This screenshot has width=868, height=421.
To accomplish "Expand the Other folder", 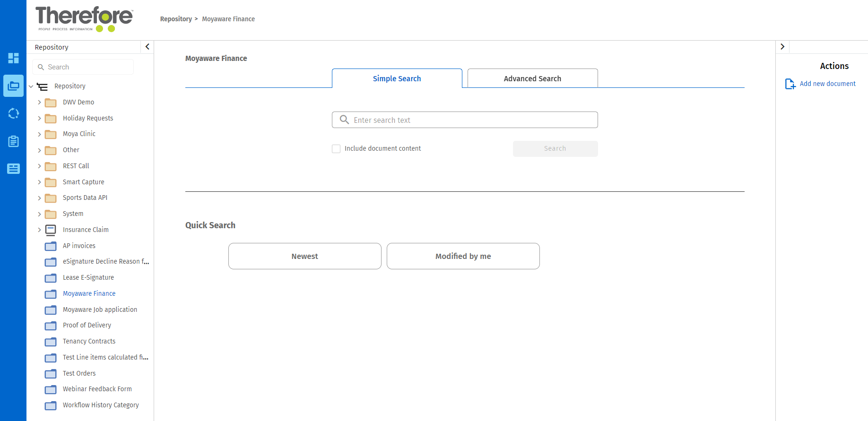I will tap(39, 150).
